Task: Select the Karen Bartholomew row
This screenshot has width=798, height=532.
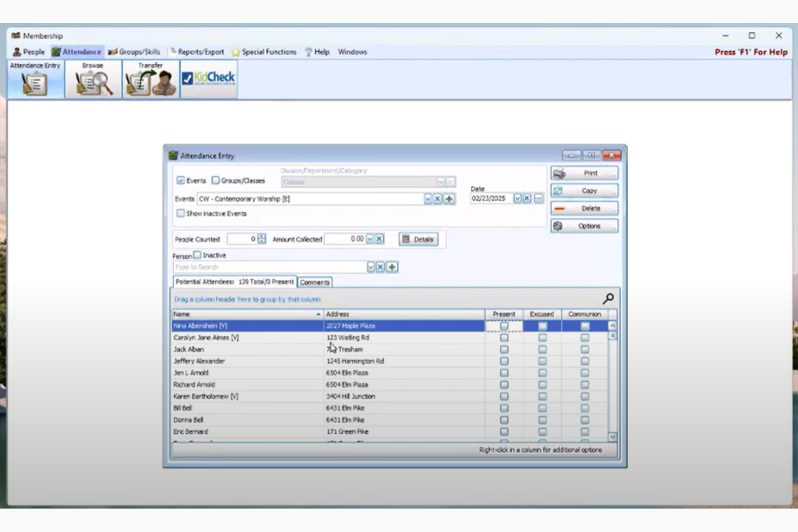Action: [390, 397]
